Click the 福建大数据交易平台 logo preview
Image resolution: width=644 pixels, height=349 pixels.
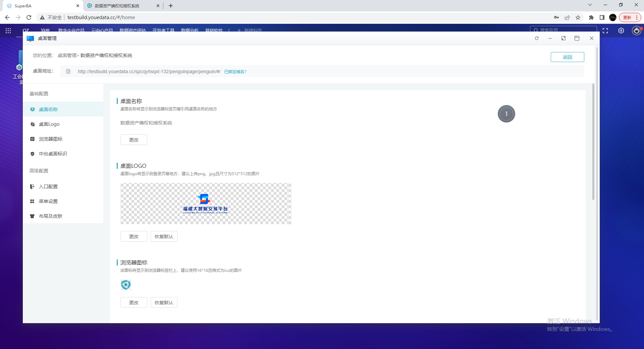[206, 204]
